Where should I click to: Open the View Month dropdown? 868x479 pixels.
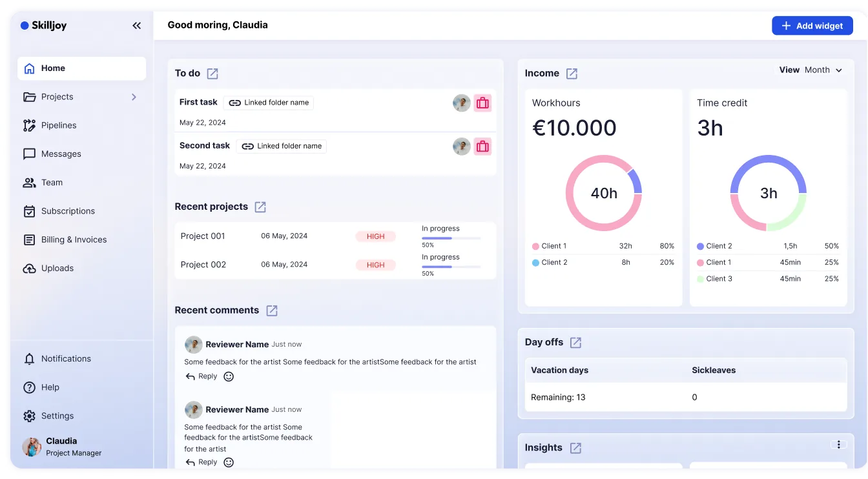(x=811, y=70)
